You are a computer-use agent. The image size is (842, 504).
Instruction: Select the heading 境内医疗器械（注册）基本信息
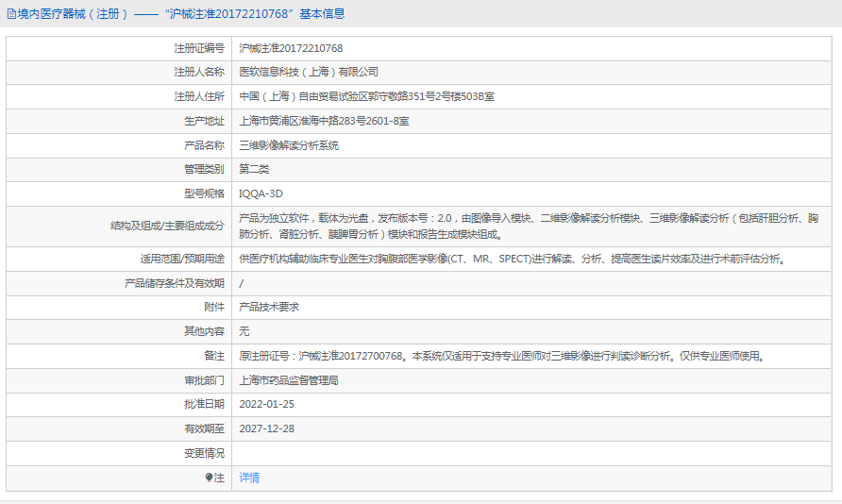(x=177, y=14)
